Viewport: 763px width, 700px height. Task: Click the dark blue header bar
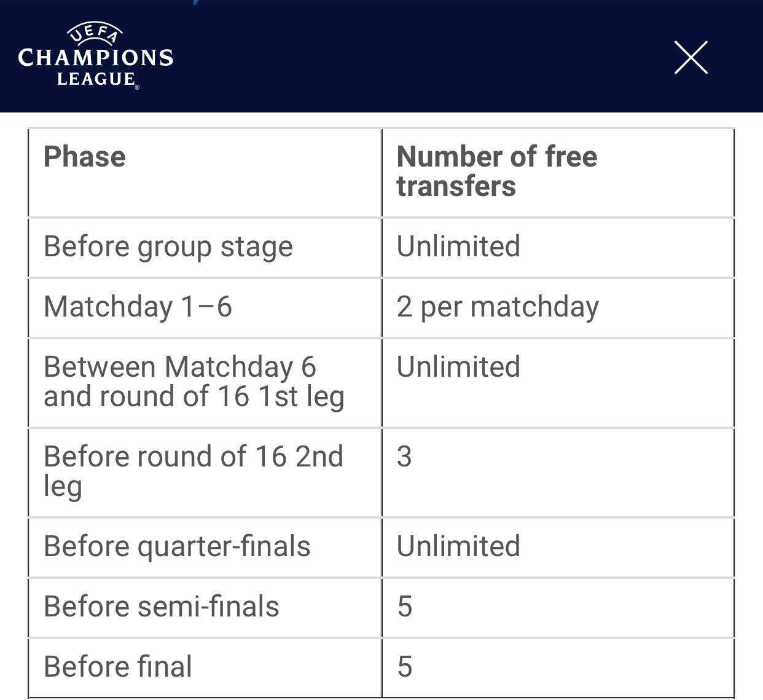coord(381,56)
